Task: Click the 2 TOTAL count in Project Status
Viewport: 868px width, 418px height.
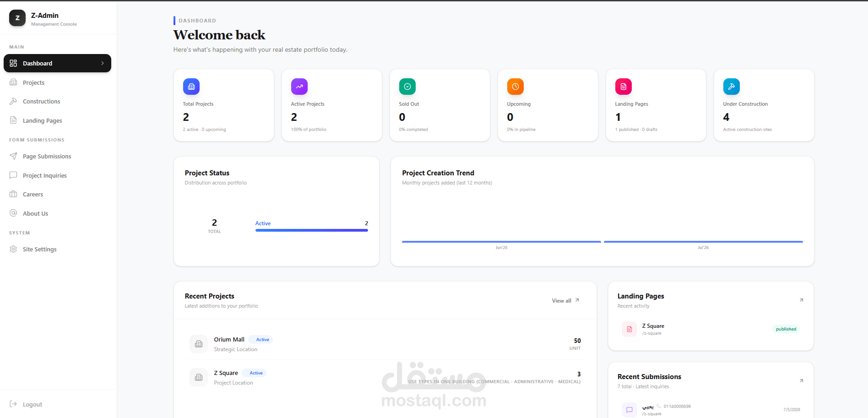Action: tap(214, 226)
